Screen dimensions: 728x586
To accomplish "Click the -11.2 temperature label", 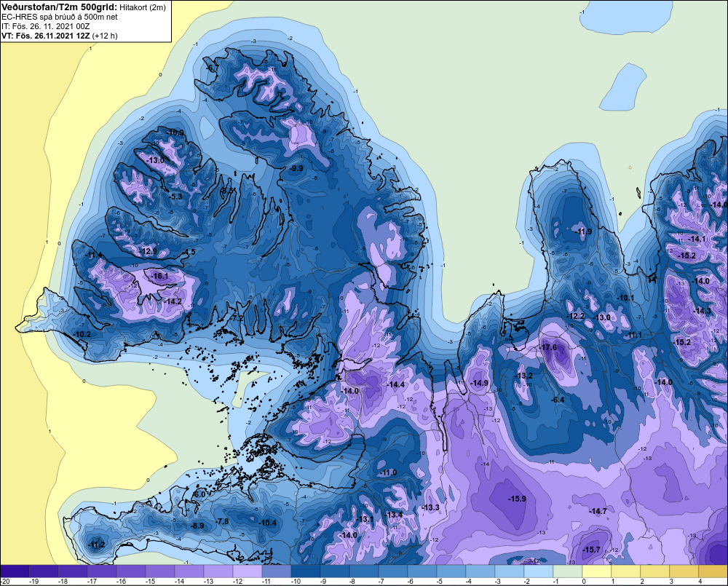I will [97, 545].
